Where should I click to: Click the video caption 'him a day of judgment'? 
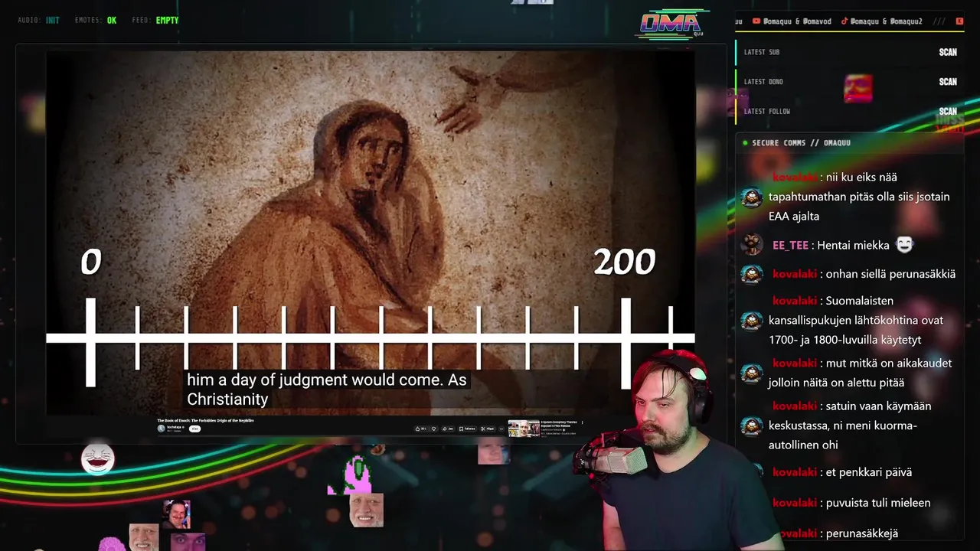(327, 390)
